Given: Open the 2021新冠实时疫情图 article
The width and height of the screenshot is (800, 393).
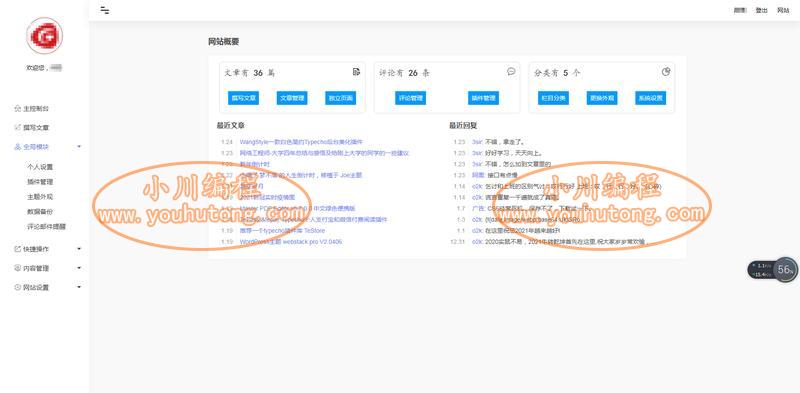Looking at the screenshot, I should click(268, 198).
